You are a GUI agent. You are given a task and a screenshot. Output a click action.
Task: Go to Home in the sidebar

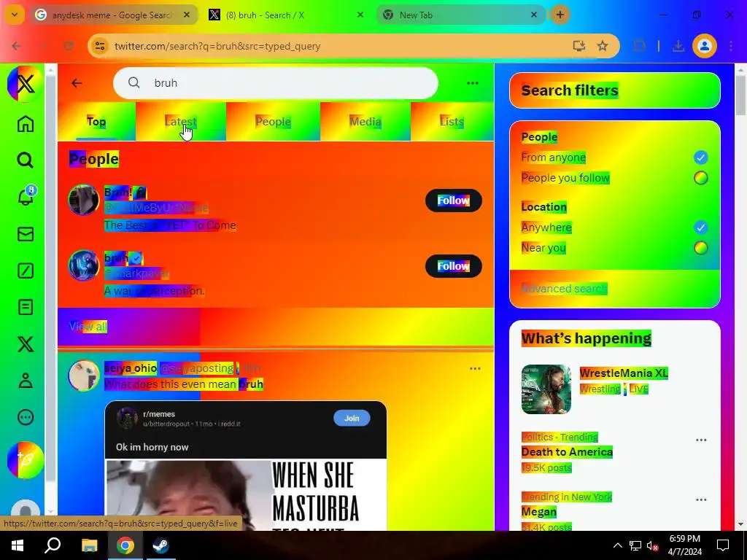[26, 124]
